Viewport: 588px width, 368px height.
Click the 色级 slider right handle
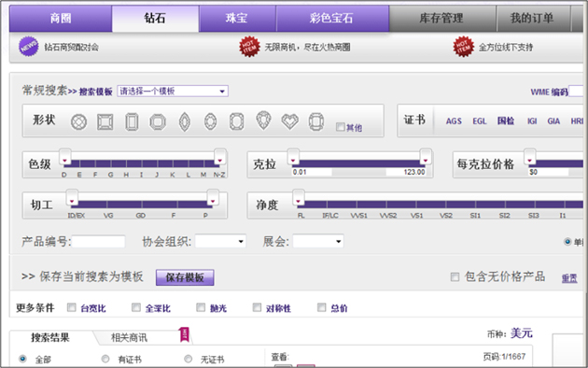coord(220,156)
